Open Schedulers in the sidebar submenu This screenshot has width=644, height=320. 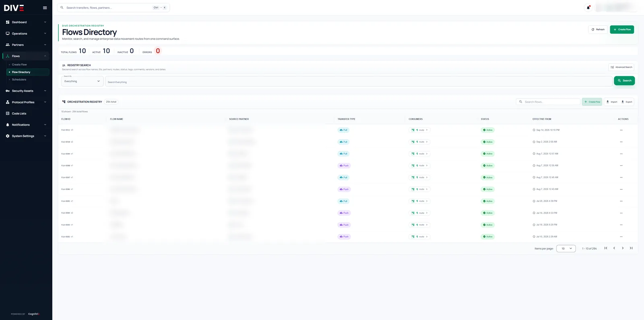(x=19, y=79)
